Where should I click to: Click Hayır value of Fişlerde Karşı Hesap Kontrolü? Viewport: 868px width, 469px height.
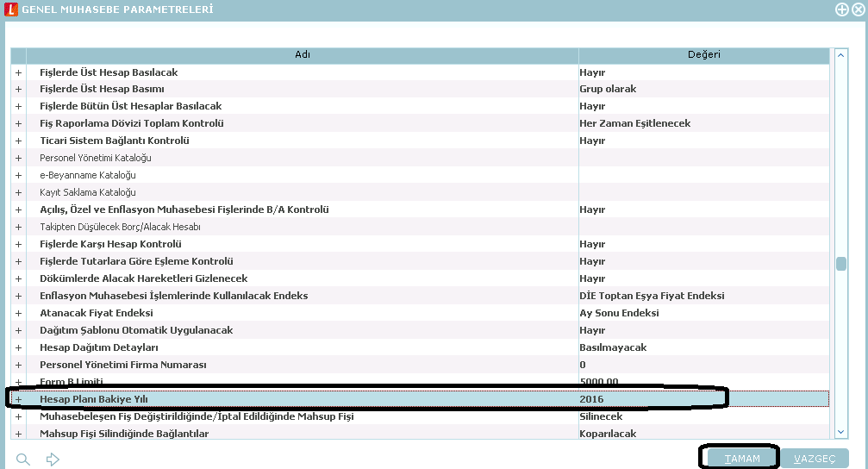[x=592, y=244]
